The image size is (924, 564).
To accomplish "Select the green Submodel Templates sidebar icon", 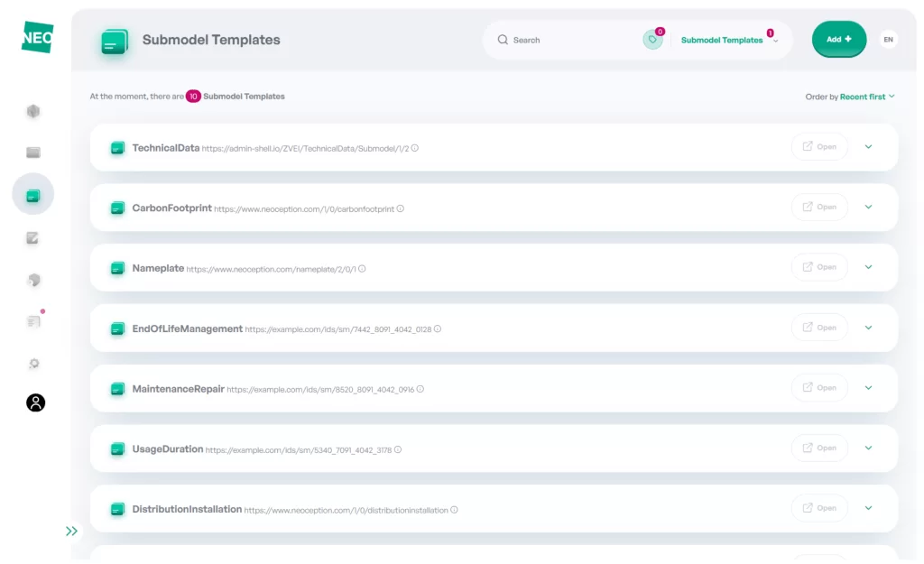I will (x=33, y=195).
